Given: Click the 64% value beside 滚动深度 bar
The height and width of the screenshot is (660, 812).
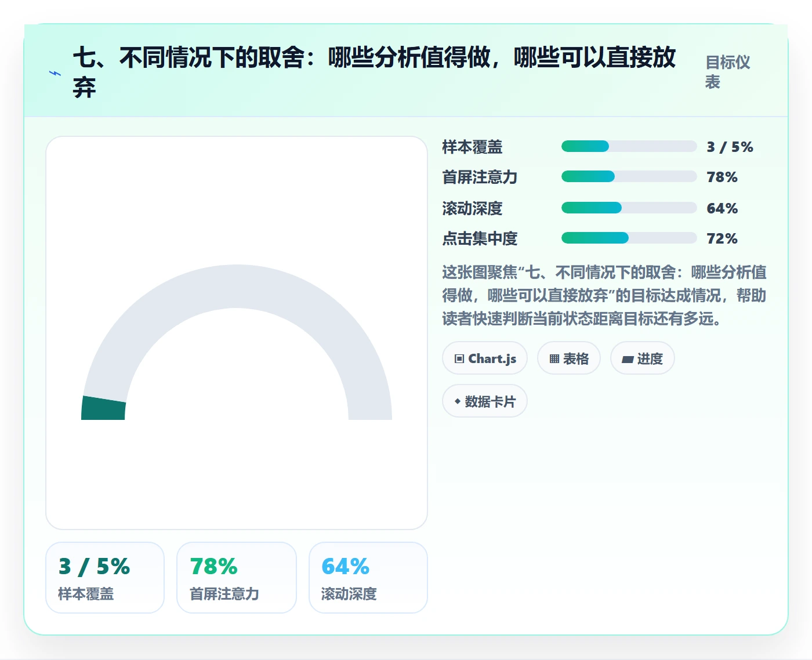Looking at the screenshot, I should point(722,208).
